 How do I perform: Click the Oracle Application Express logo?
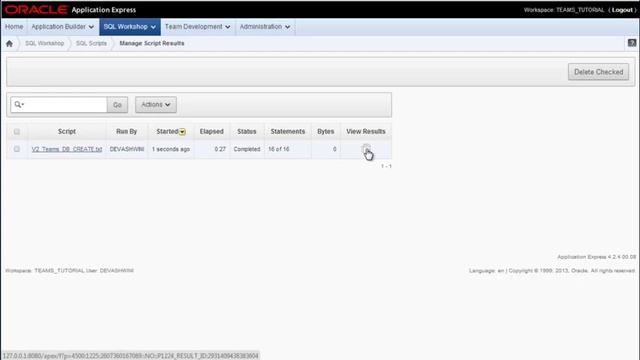point(71,9)
